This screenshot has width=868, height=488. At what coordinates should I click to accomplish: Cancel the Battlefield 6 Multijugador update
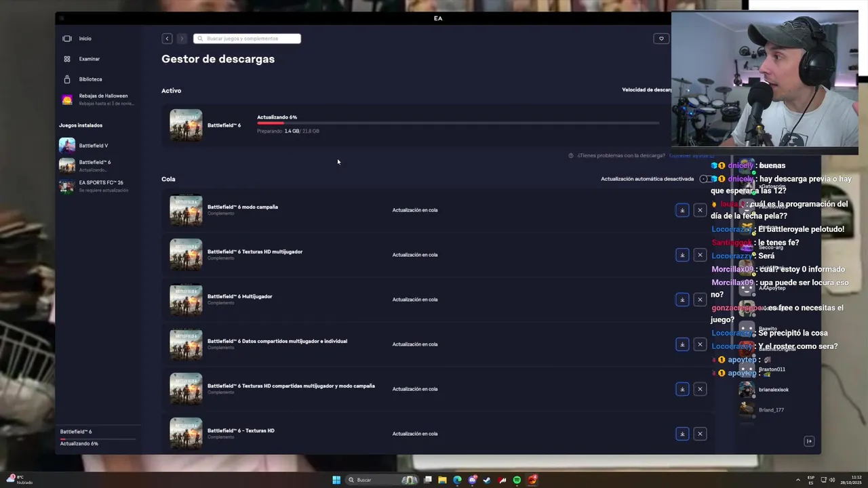tap(700, 300)
